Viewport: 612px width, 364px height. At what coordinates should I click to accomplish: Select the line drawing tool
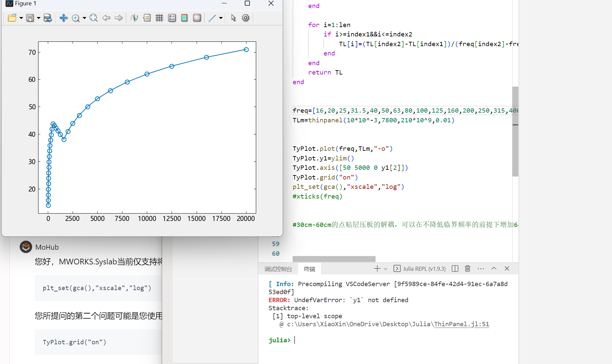212,18
